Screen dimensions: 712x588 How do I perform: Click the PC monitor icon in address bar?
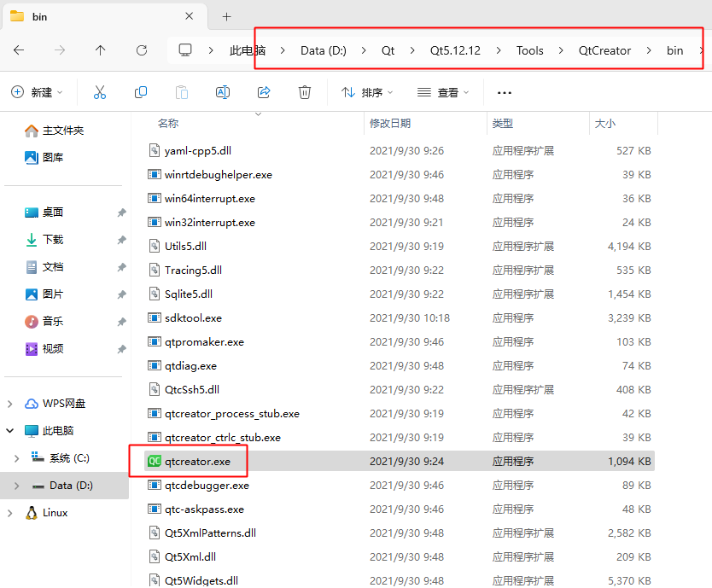(184, 50)
